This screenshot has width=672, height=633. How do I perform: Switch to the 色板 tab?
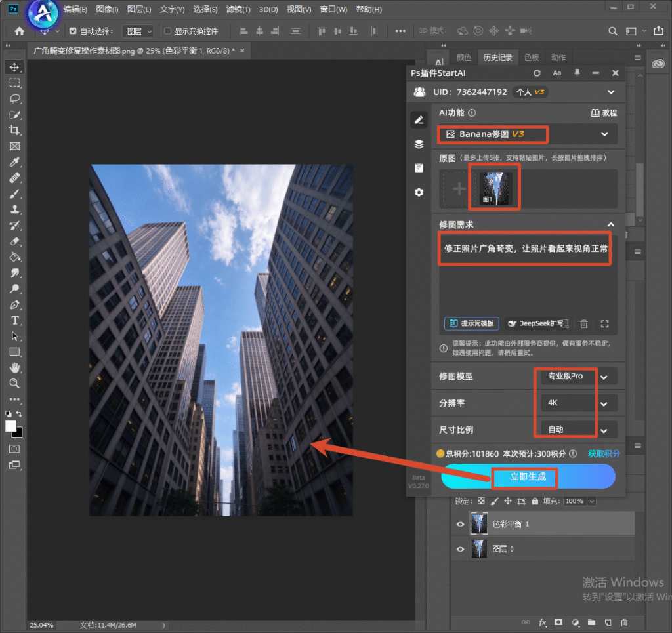[532, 57]
